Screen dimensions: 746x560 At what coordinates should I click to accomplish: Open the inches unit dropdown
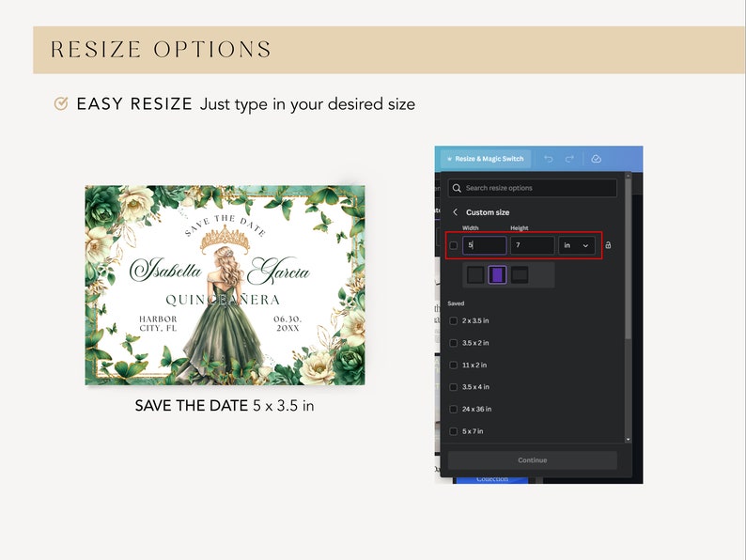tap(577, 245)
